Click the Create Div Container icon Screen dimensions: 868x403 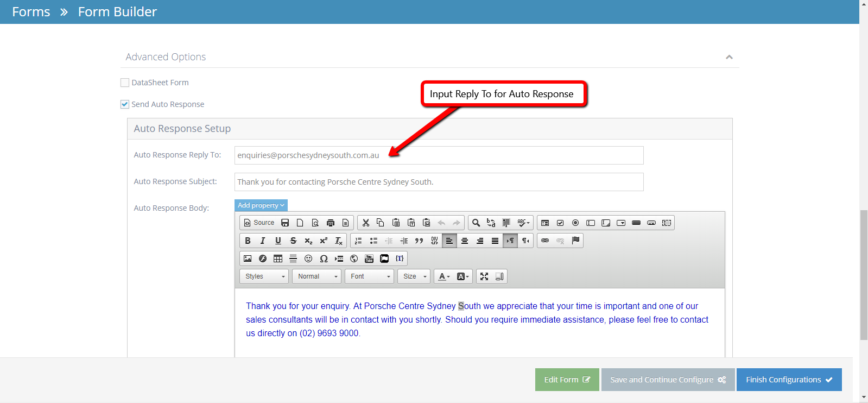(x=434, y=241)
